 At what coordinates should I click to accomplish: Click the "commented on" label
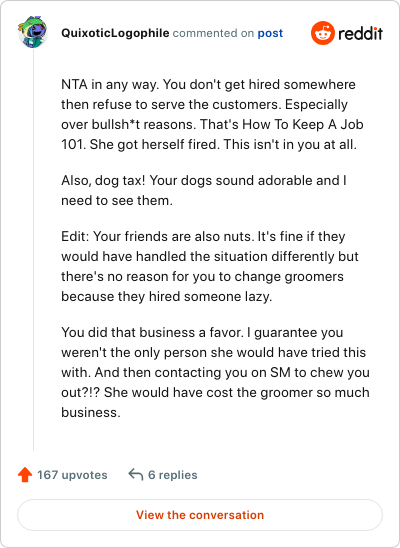[213, 33]
